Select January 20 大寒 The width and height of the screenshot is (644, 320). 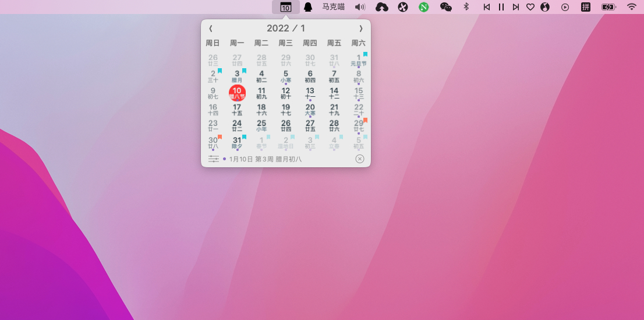pos(310,110)
